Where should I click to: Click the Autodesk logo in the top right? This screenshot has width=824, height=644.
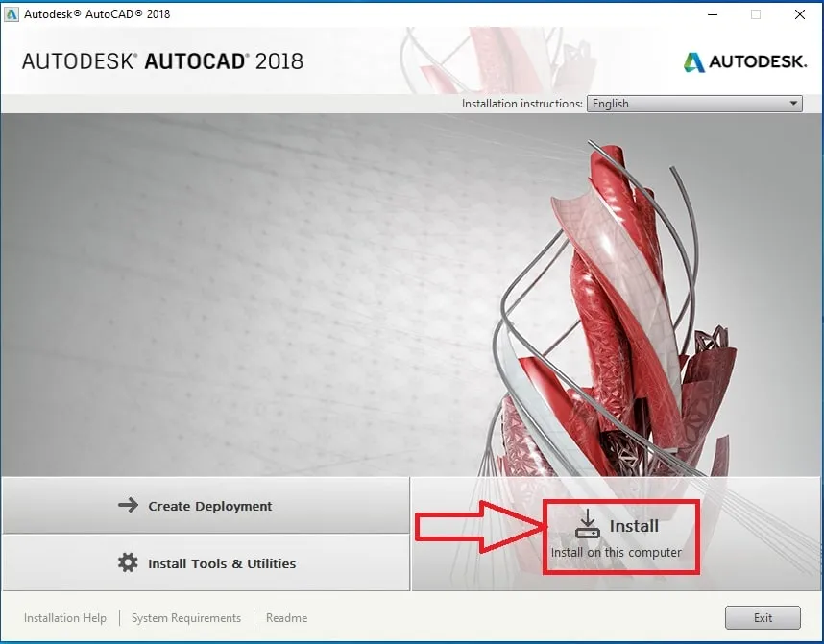745,60
